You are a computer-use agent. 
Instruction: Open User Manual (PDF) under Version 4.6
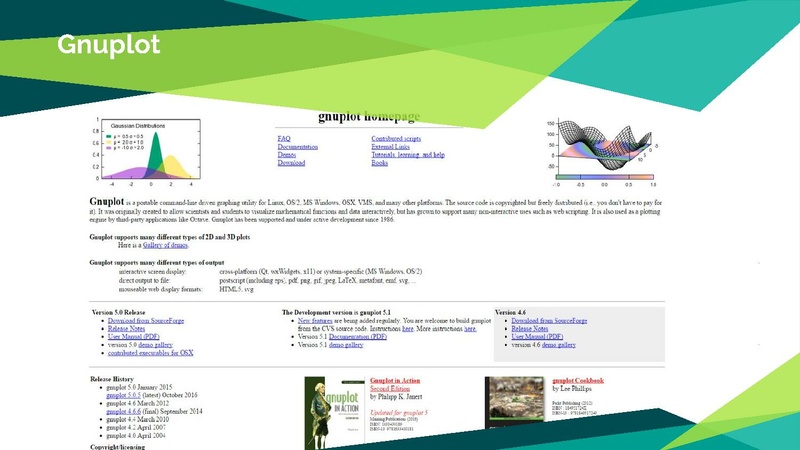tap(543, 336)
